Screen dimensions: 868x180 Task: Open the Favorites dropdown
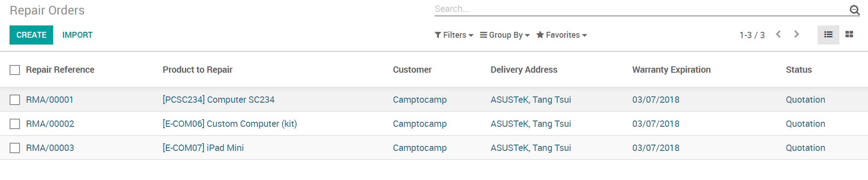(561, 35)
